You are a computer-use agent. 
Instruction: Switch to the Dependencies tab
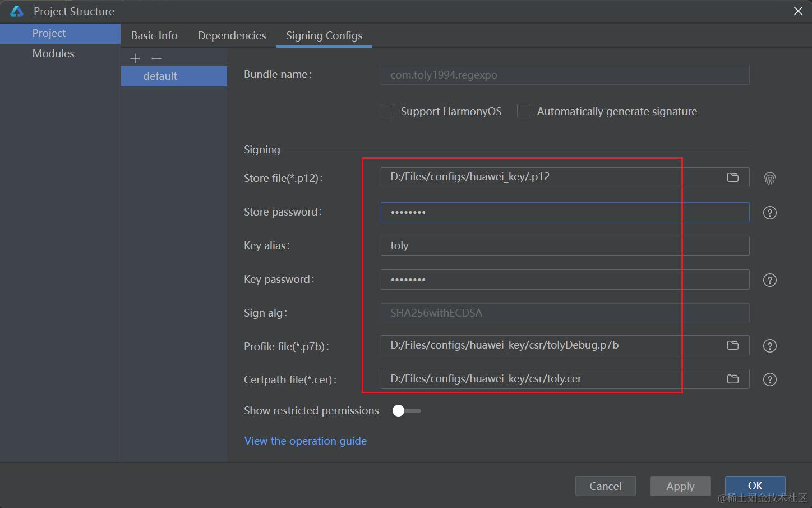click(232, 35)
